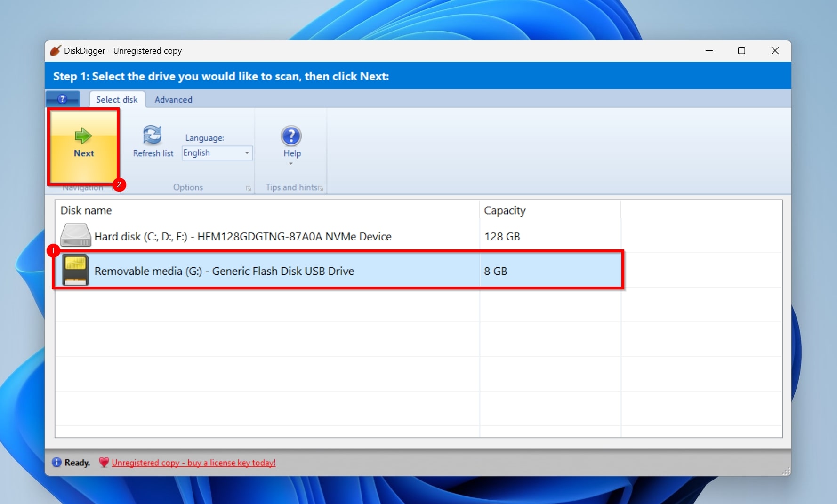Screen dimensions: 837x504
Task: Click the blue info icon beside Ready
Action: tap(56, 462)
